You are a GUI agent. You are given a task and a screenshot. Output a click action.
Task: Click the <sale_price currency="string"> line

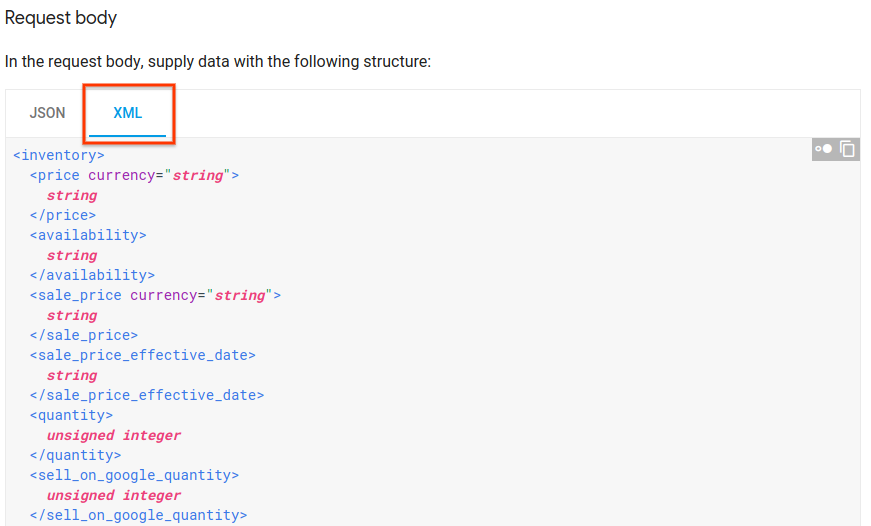click(x=156, y=295)
